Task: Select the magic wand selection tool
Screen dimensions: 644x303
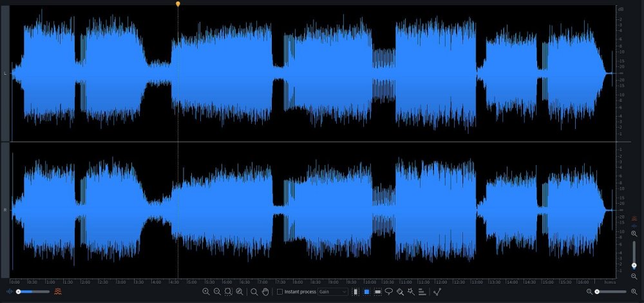Action: pyautogui.click(x=411, y=292)
